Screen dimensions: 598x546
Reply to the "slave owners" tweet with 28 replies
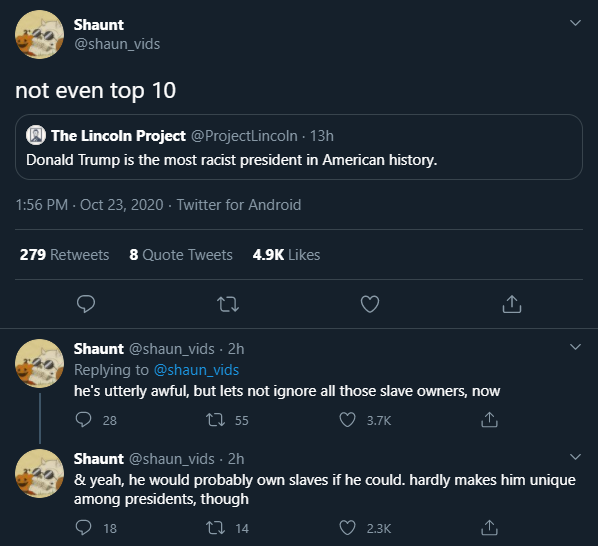tap(84, 420)
